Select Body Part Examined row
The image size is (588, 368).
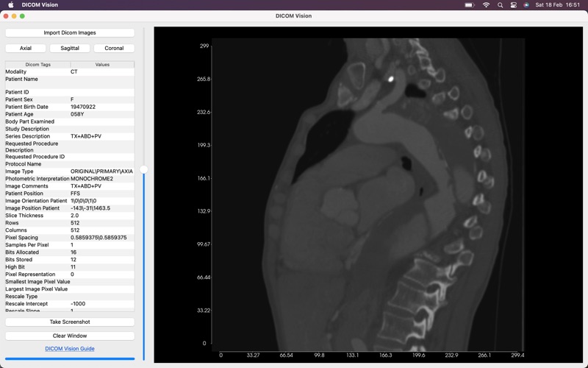(x=70, y=121)
